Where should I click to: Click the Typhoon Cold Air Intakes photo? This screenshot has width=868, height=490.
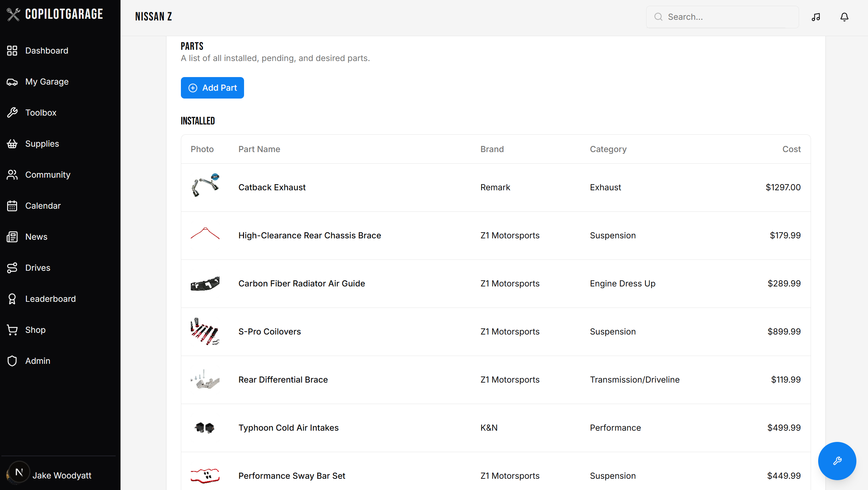pos(205,428)
